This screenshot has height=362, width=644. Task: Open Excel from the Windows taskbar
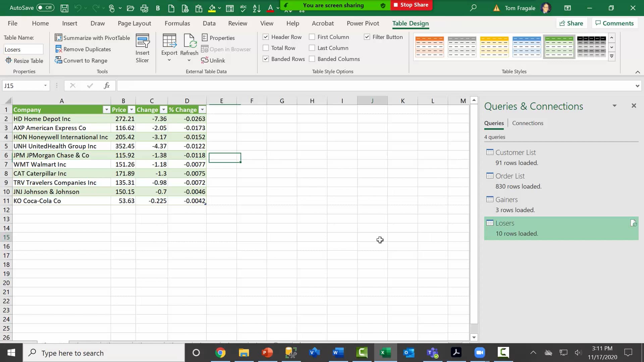tap(385, 353)
